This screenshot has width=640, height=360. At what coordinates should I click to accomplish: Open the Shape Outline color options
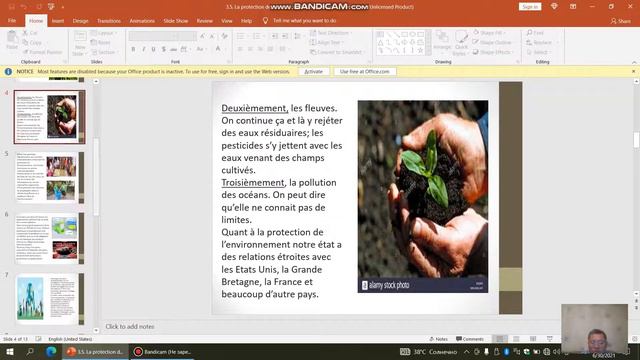[x=492, y=42]
